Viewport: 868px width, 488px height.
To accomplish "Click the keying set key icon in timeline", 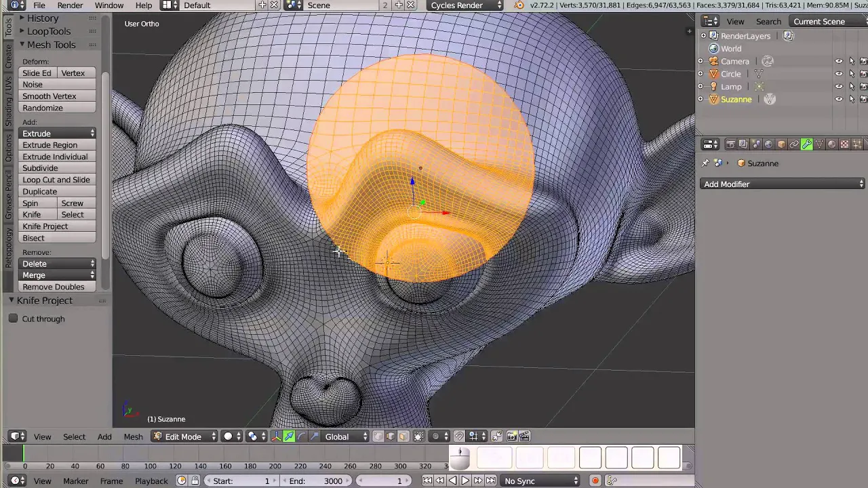I will 611,481.
